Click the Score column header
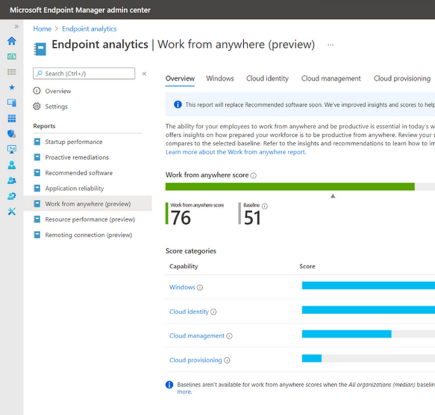This screenshot has width=435, height=415. (x=307, y=266)
